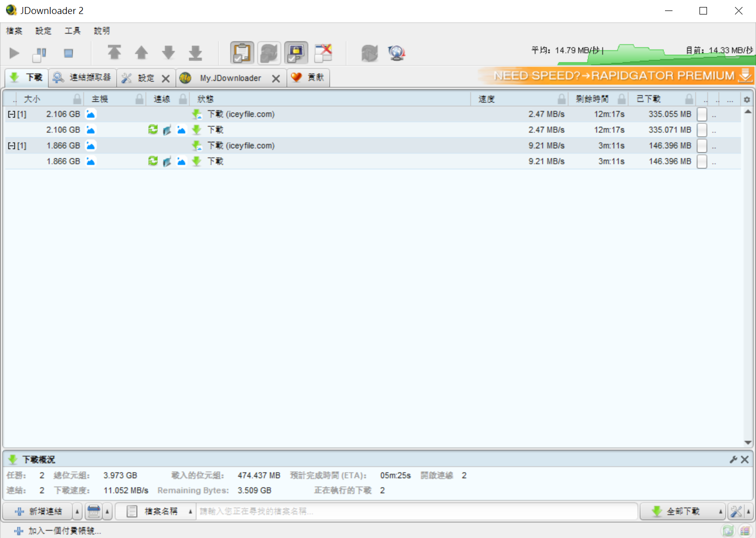Stop all downloads with stop icon
The width and height of the screenshot is (756, 538).
tap(68, 53)
